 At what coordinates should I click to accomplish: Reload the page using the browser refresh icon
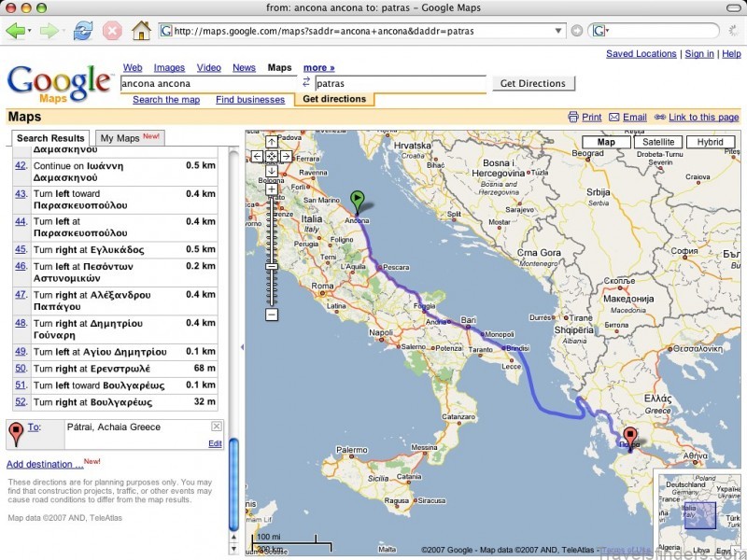(82, 31)
